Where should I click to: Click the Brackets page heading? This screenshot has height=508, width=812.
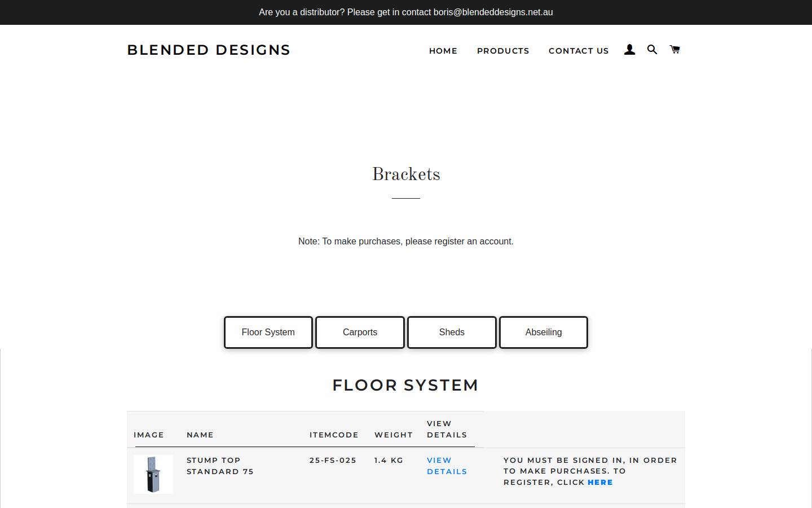pyautogui.click(x=406, y=174)
